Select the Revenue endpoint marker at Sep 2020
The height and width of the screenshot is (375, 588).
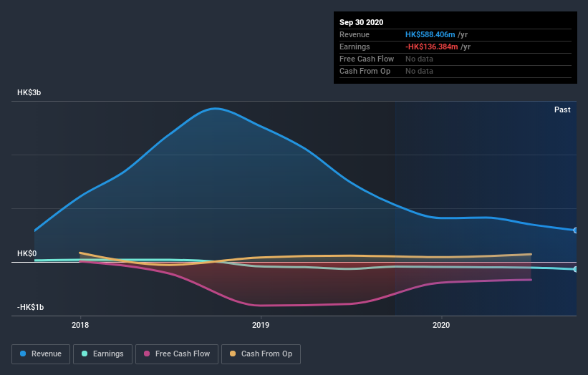576,230
